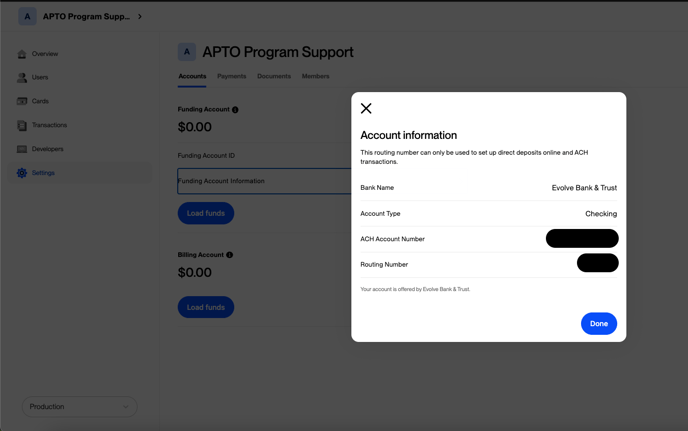
Task: Click the Done button
Action: coord(598,323)
